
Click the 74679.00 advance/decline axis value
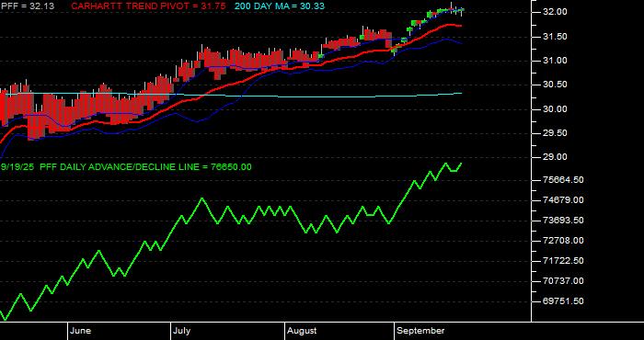click(x=564, y=200)
